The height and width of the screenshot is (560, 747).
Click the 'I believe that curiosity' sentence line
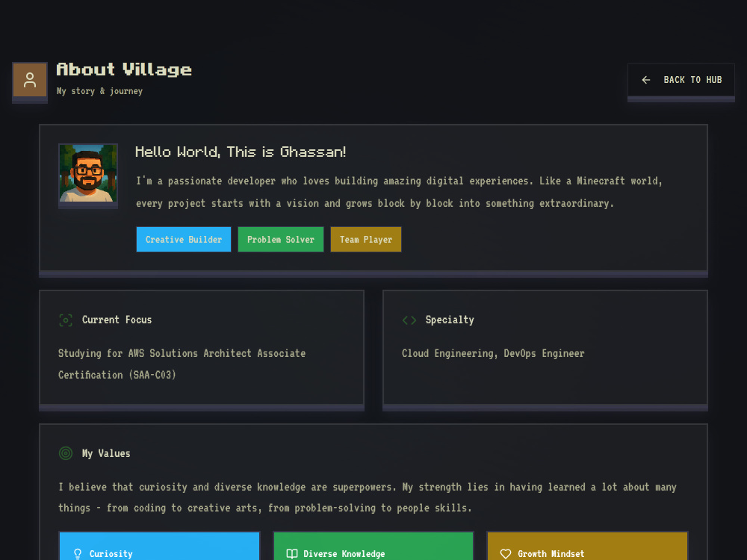[x=368, y=487]
